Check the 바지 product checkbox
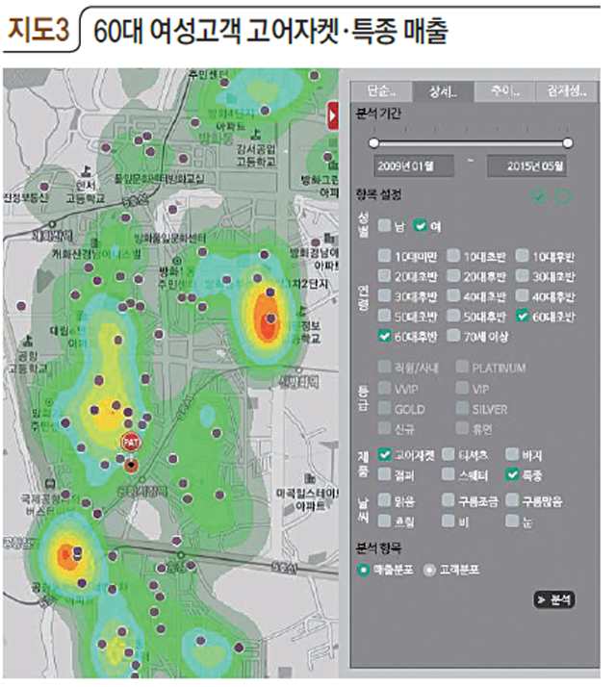Image resolution: width=616 pixels, height=687 pixels. 512,455
